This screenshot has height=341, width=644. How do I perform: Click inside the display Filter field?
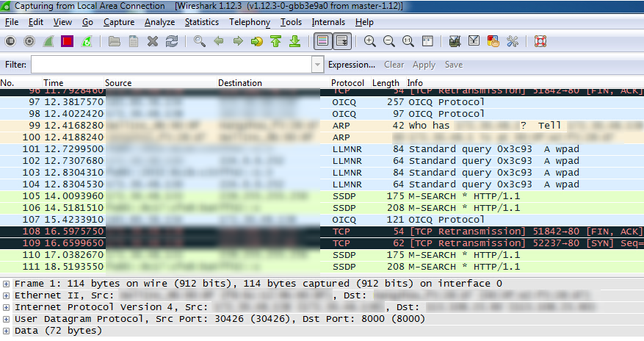(x=172, y=65)
